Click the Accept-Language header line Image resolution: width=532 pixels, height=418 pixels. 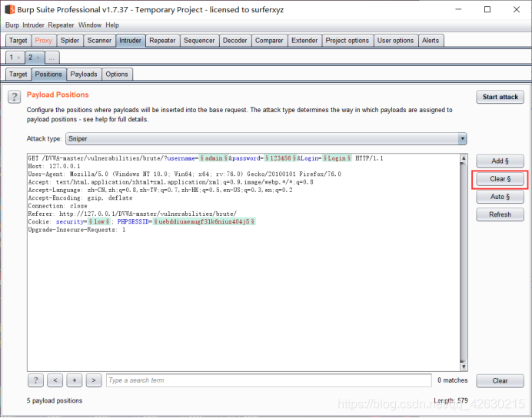pos(160,191)
